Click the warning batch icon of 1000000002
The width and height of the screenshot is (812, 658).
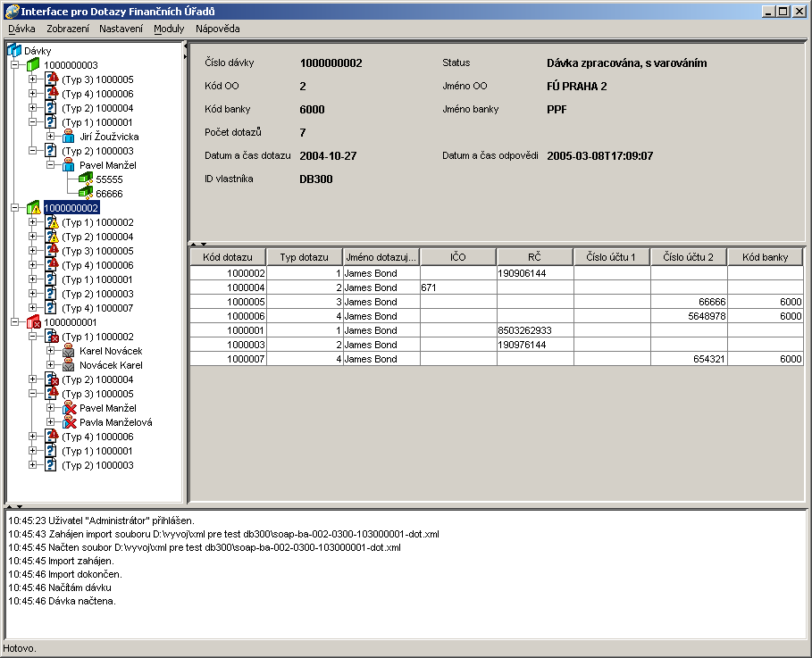(x=33, y=208)
